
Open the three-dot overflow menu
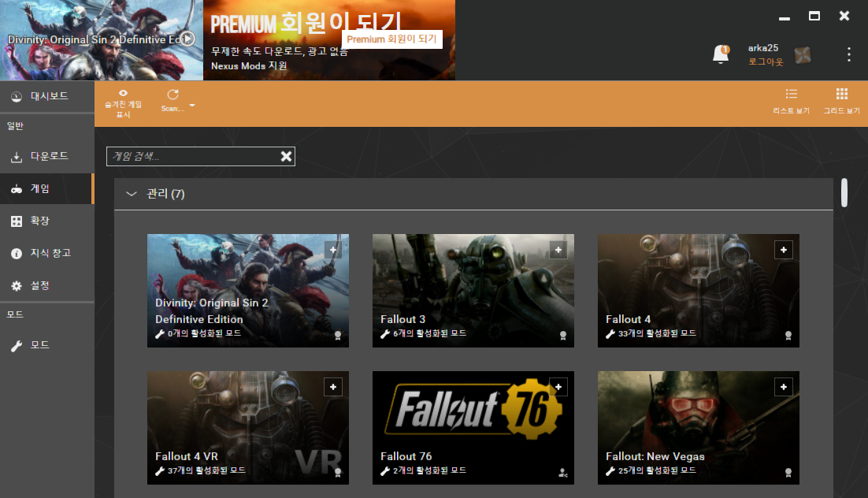pyautogui.click(x=848, y=54)
